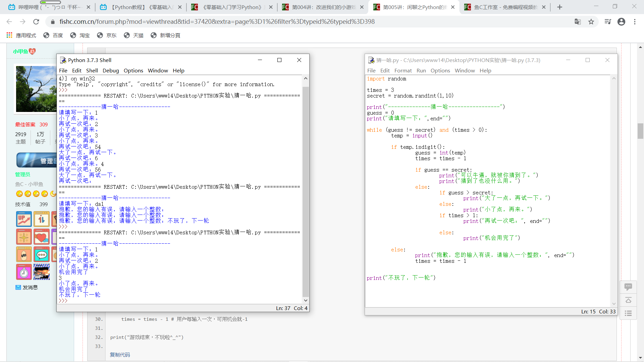Click the 复制代码 link

pyautogui.click(x=120, y=355)
